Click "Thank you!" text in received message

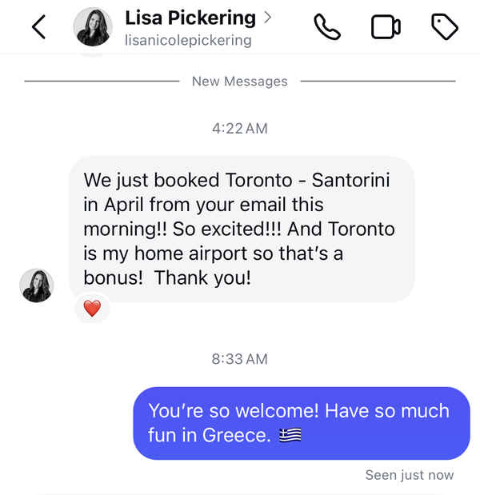click(x=203, y=278)
